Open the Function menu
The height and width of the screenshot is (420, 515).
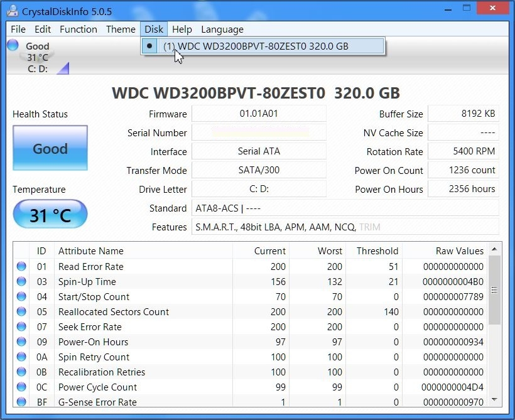(78, 30)
